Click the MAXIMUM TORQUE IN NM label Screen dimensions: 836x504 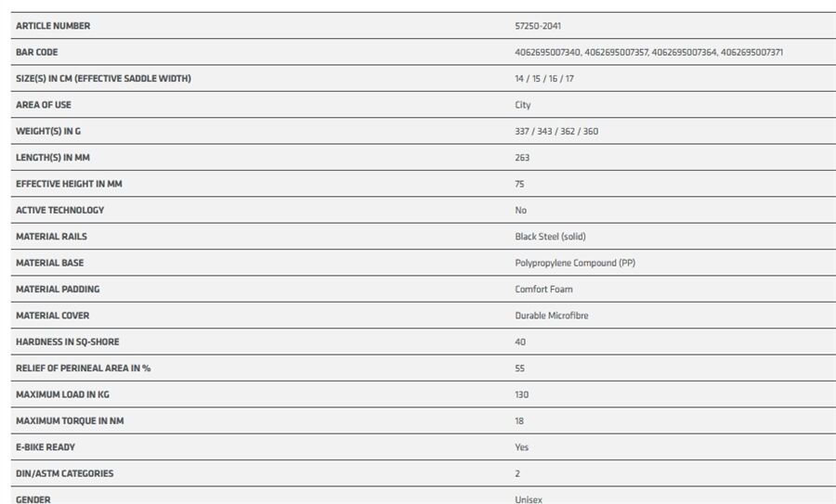[70, 420]
